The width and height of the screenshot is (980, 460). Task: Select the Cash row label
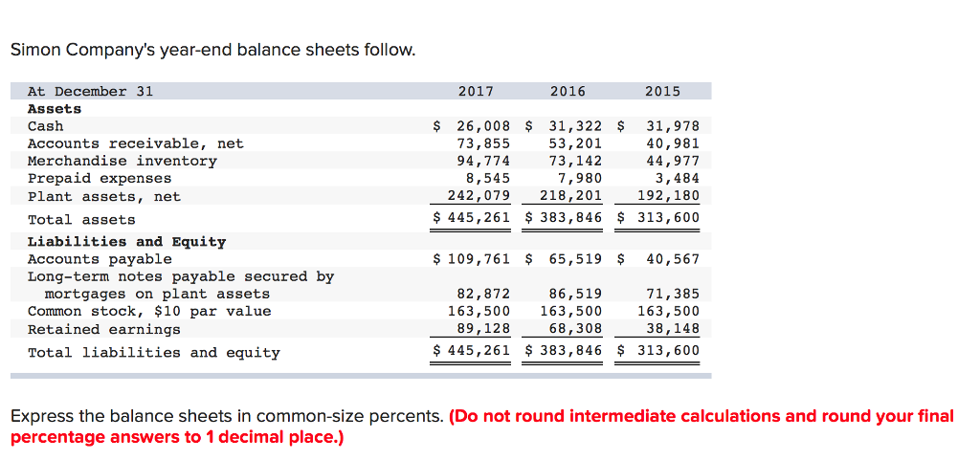(x=46, y=126)
